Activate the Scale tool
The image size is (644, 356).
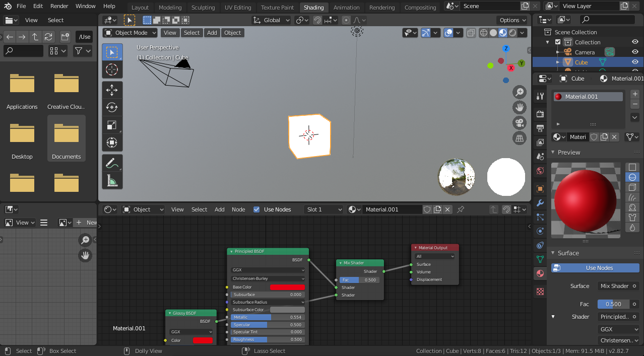click(x=112, y=125)
